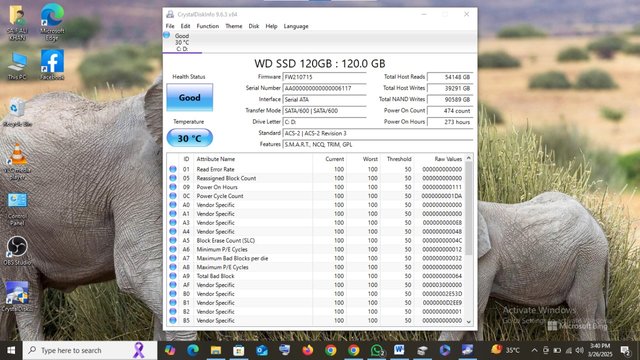Open Copilot from the taskbar
Image resolution: width=640 pixels, height=360 pixels.
170,350
